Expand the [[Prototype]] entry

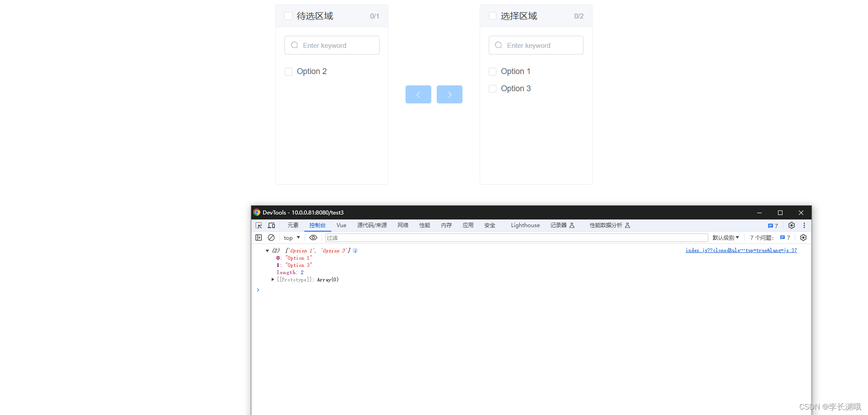pyautogui.click(x=273, y=280)
